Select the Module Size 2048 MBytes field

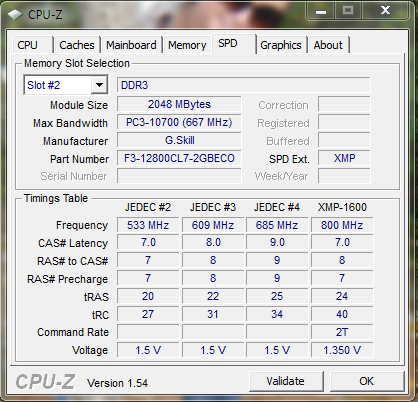coord(179,104)
